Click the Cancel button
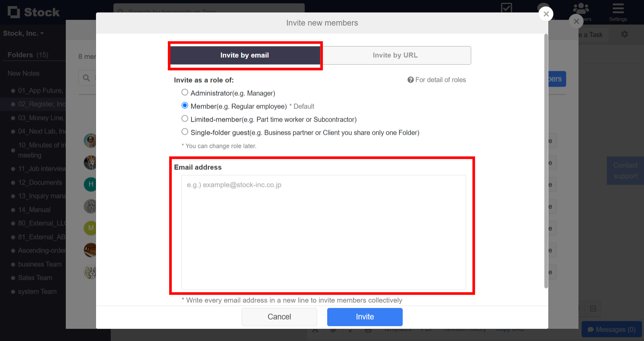This screenshot has width=644, height=341. click(279, 317)
